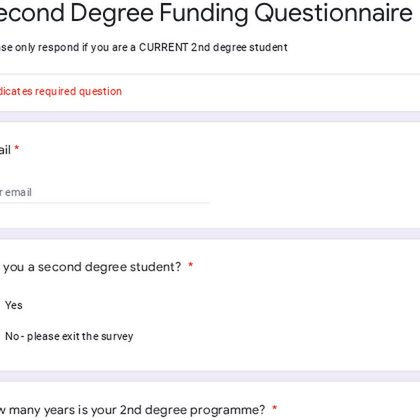Click the lavender divider below the No option
This screenshot has width=420, height=420.
tap(210, 376)
